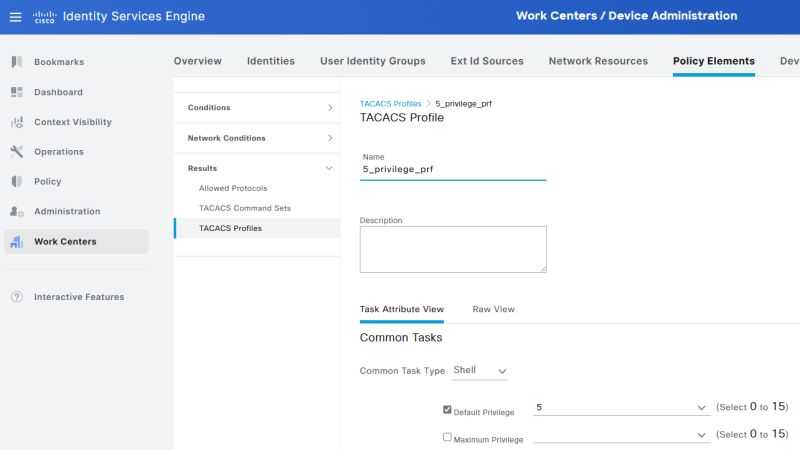Click the Work Centers / Device Administration heading
800x450 pixels.
[627, 16]
